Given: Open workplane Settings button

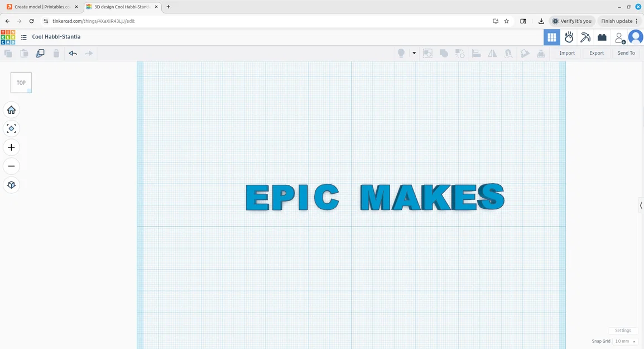Looking at the screenshot, I should (623, 331).
